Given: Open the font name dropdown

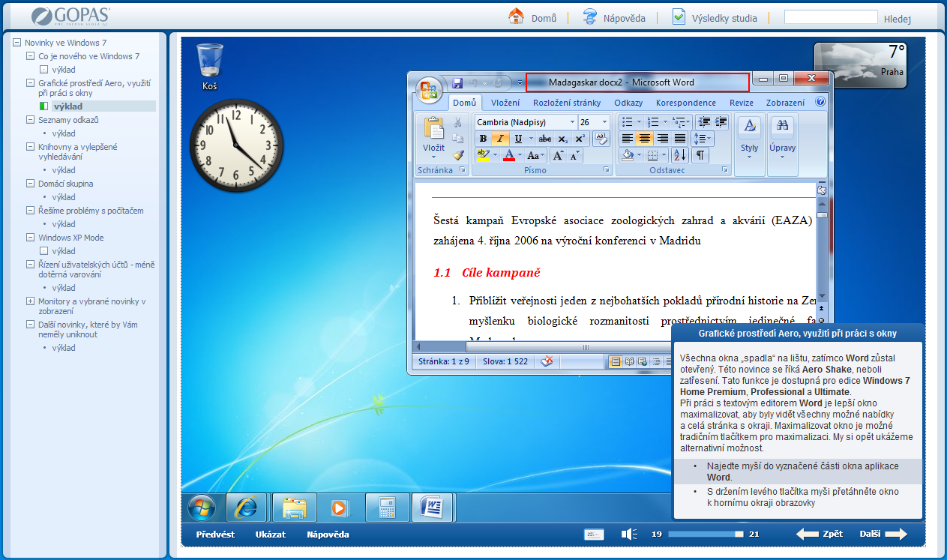Looking at the screenshot, I should (x=572, y=121).
